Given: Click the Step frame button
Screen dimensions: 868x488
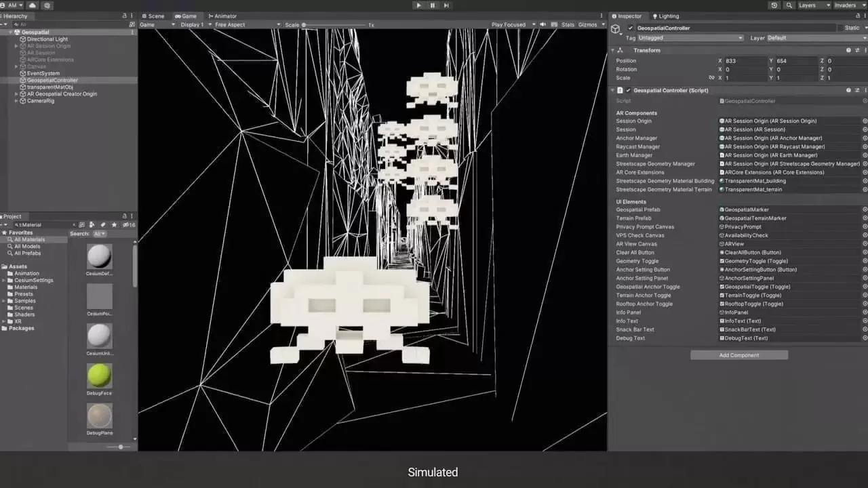Looking at the screenshot, I should point(446,5).
